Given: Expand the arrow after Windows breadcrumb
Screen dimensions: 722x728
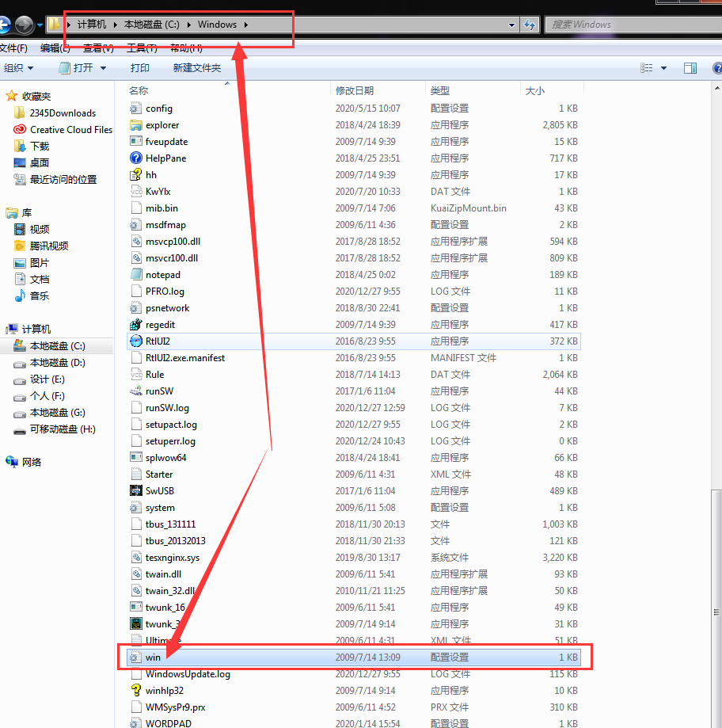Looking at the screenshot, I should click(x=246, y=25).
